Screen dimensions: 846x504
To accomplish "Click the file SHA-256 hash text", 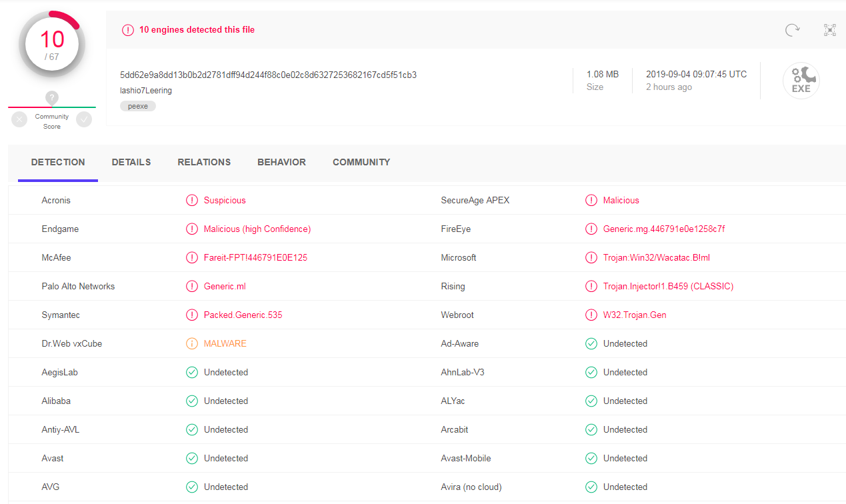I will point(268,75).
